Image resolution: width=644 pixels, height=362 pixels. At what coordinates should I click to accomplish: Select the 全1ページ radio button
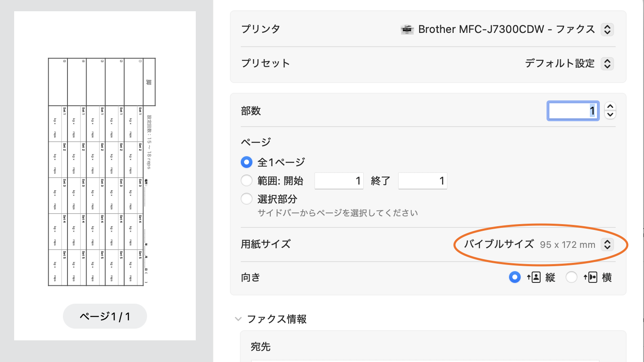[x=247, y=162]
